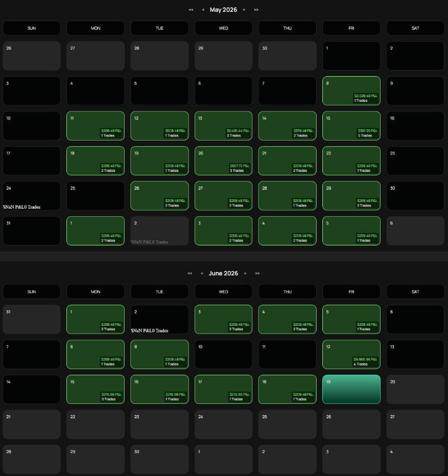Open May 21 cell with 2 trades
Image resolution: width=448 pixels, height=476 pixels.
click(x=287, y=161)
